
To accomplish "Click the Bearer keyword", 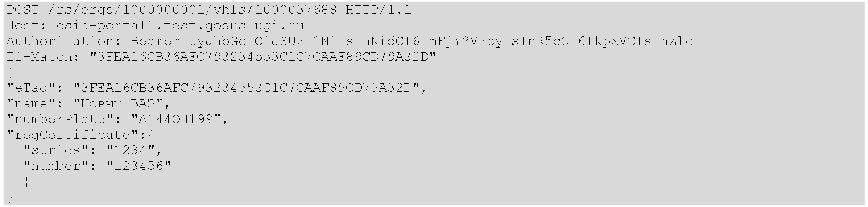I will pos(155,41).
